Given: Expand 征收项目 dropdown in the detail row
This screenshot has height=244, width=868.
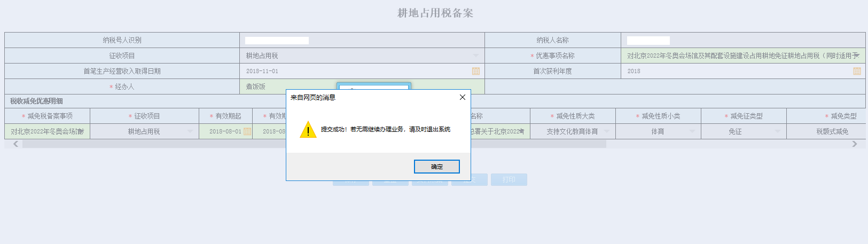Looking at the screenshot, I should coord(190,131).
